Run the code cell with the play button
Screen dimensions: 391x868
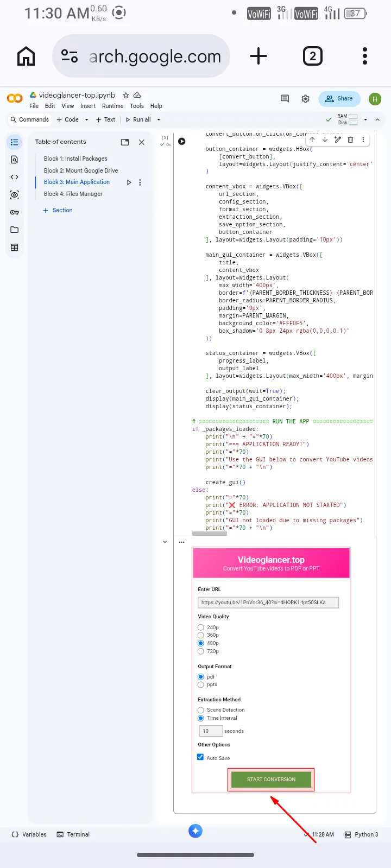(x=182, y=141)
